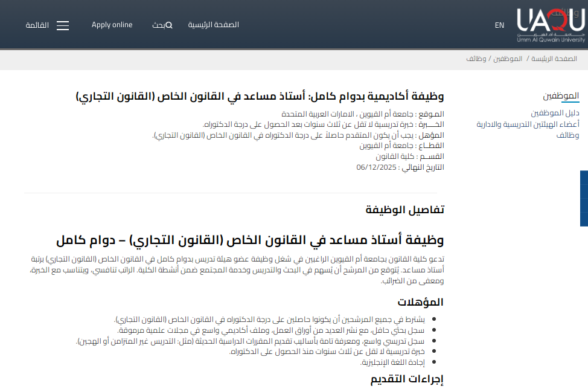This screenshot has width=588, height=389.
Task: Click وظائف at the end of the breadcrumb
Action: [476, 59]
